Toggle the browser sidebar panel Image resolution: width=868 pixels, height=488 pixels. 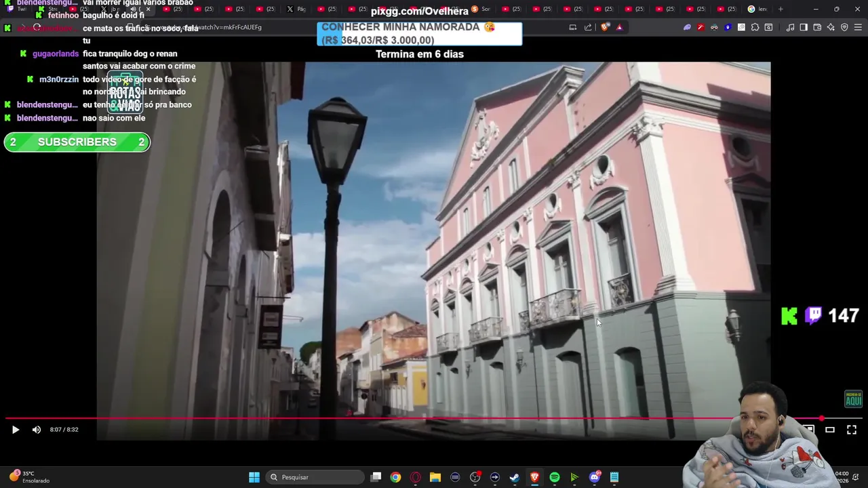click(804, 27)
